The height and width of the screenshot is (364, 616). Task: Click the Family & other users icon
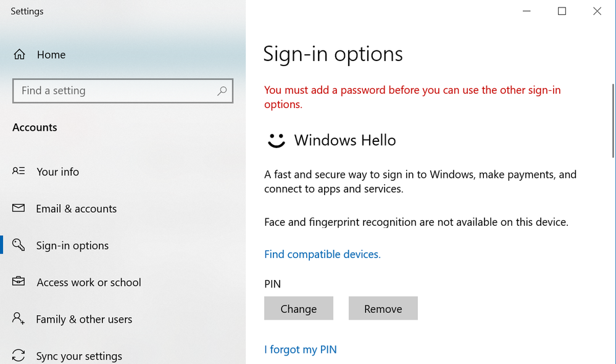tap(19, 319)
